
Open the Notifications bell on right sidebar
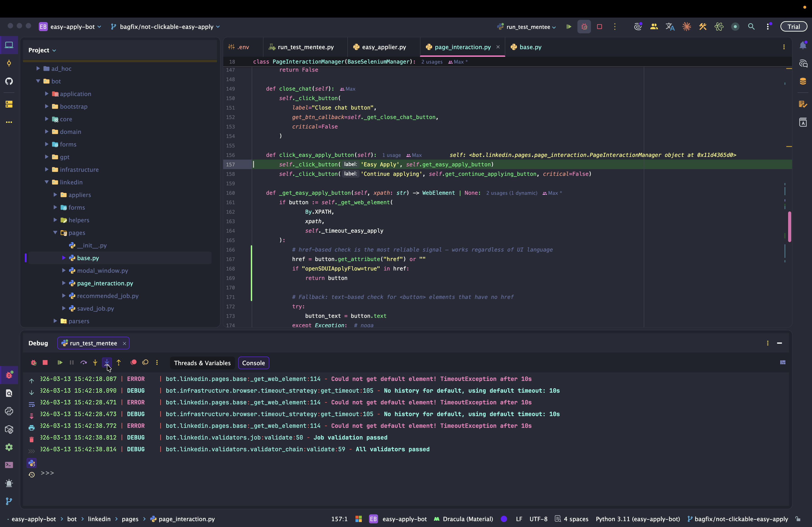pos(803,45)
